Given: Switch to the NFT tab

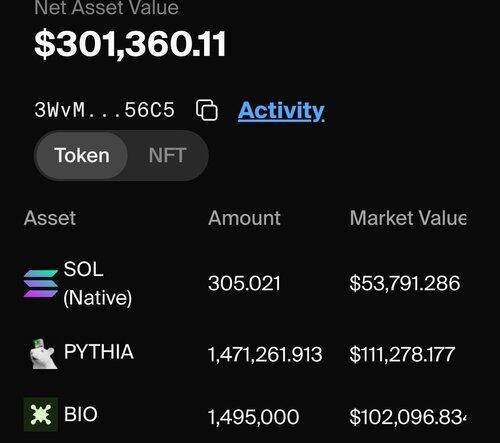Looking at the screenshot, I should [167, 155].
